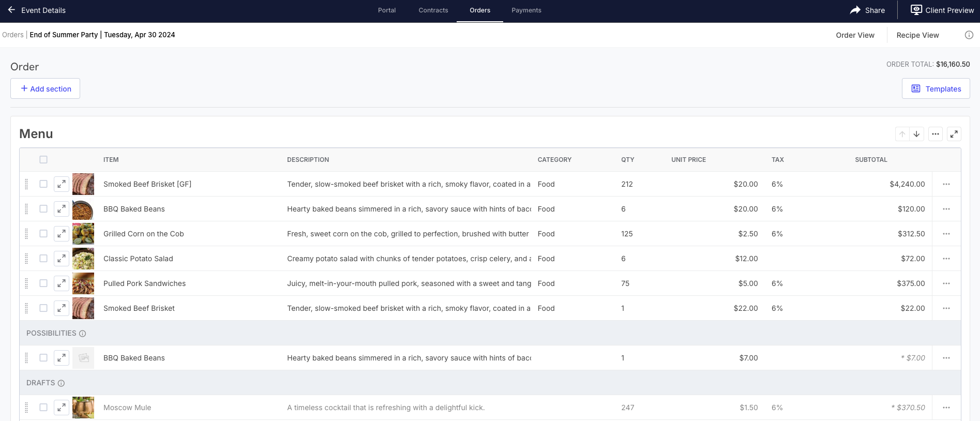Open the Contracts tab
Screen dimensions: 980x421
pyautogui.click(x=433, y=10)
